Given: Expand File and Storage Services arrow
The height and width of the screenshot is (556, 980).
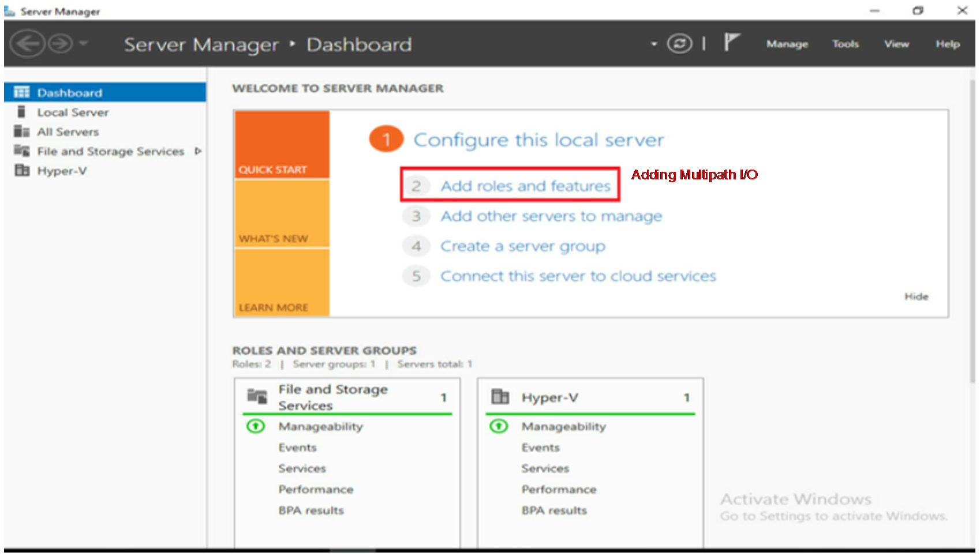Looking at the screenshot, I should tap(198, 151).
